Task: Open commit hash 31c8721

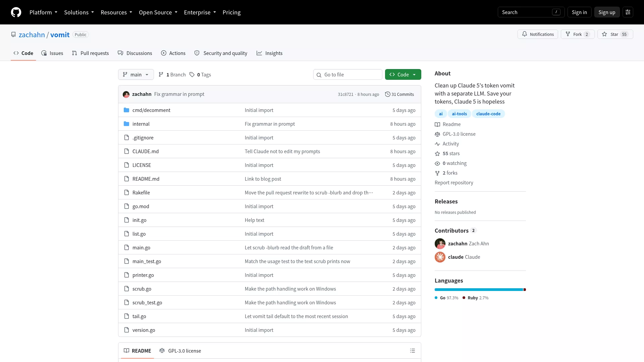Action: pos(345,95)
